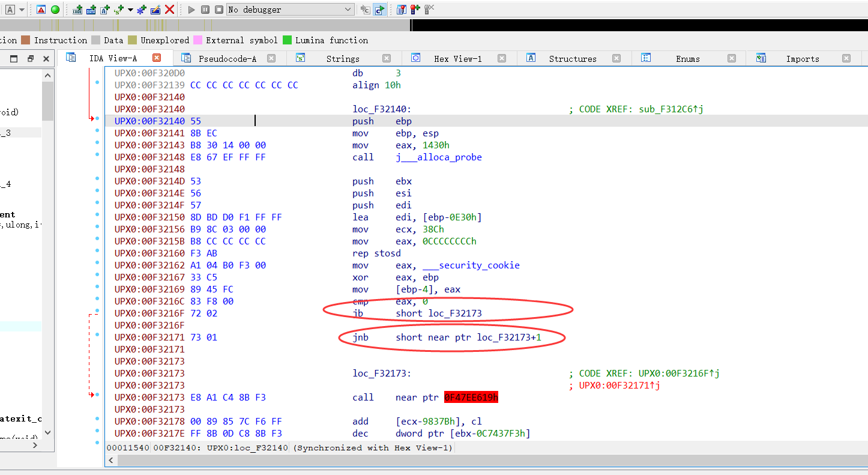Pause the debugger process
This screenshot has height=475, width=868.
coord(205,10)
